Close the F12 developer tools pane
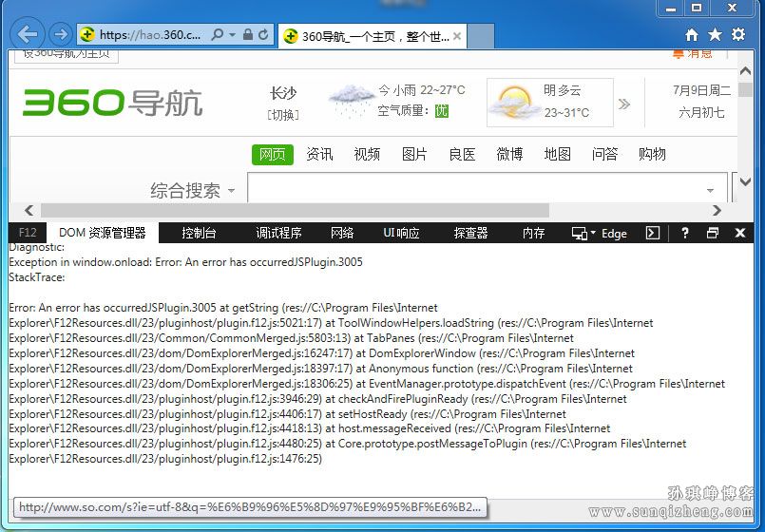The height and width of the screenshot is (532, 765). pos(740,233)
